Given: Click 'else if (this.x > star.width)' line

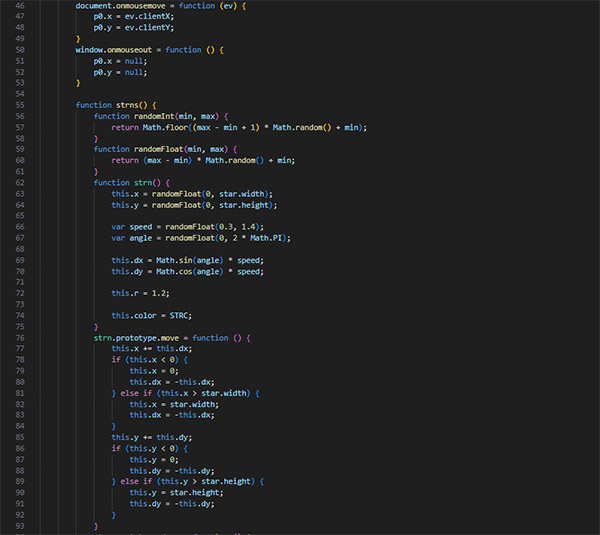Looking at the screenshot, I should 185,393.
